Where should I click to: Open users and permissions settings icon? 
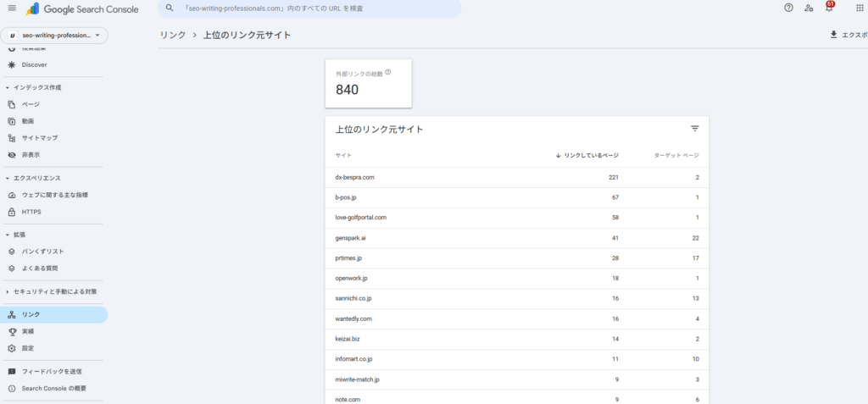click(809, 8)
